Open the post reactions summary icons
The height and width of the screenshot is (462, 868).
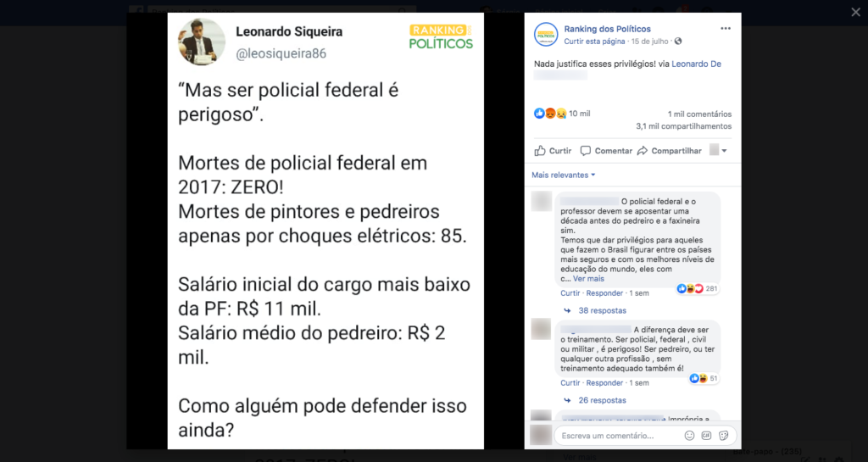tap(550, 114)
